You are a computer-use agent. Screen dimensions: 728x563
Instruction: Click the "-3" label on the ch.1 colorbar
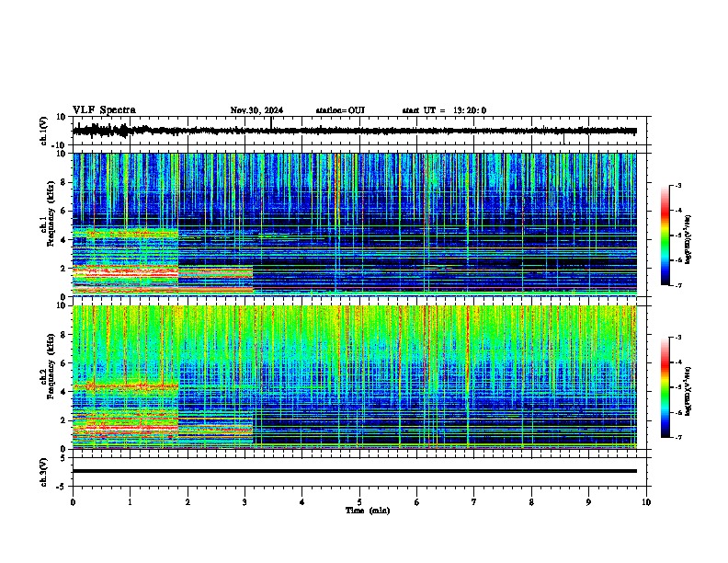(677, 185)
